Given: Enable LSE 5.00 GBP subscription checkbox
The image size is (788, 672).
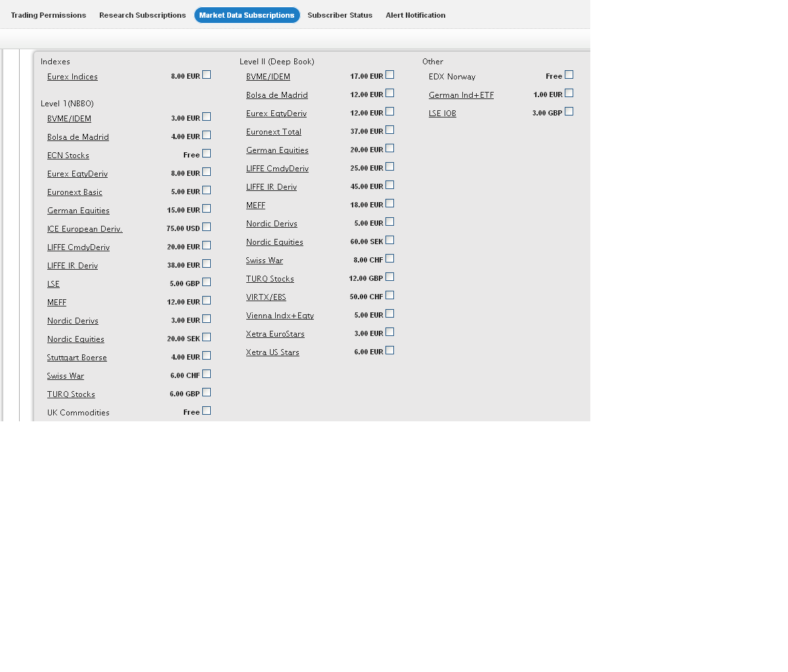Looking at the screenshot, I should click(x=207, y=282).
